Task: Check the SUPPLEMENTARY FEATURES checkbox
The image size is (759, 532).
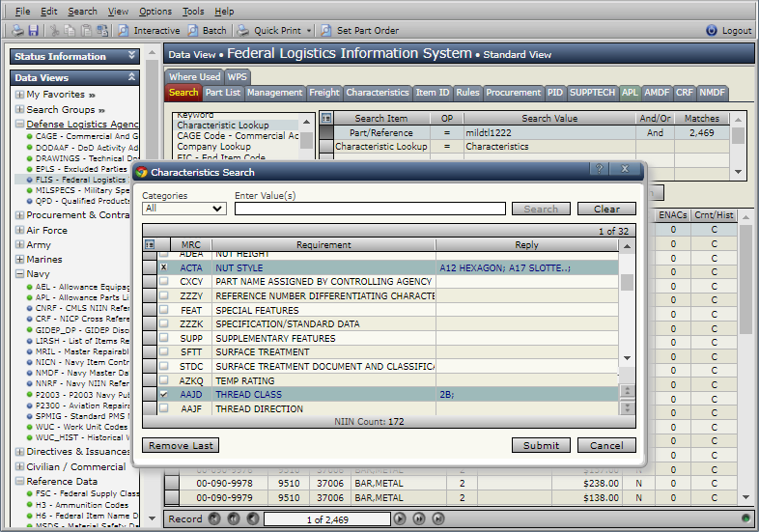Action: pyautogui.click(x=163, y=338)
